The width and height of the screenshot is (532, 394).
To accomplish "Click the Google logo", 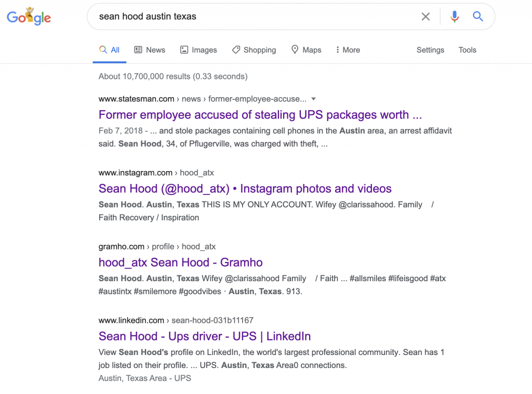I will tap(29, 16).
